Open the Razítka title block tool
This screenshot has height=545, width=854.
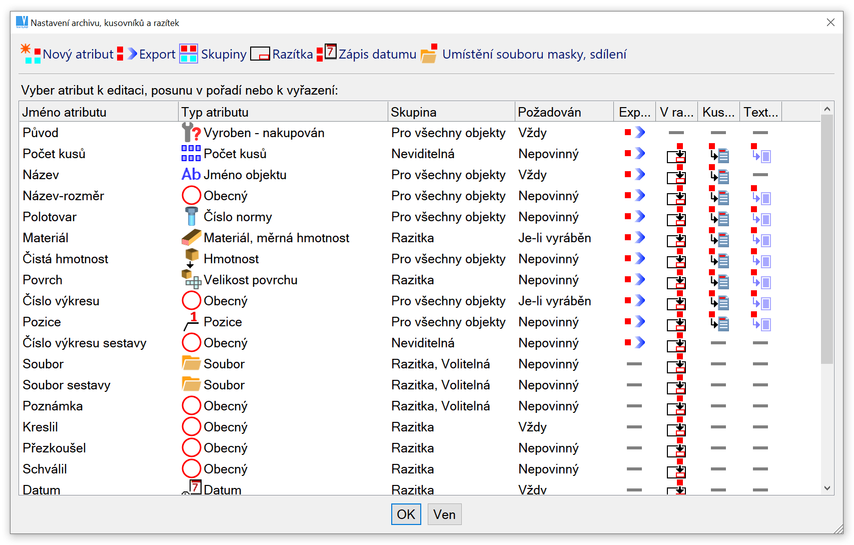260,54
